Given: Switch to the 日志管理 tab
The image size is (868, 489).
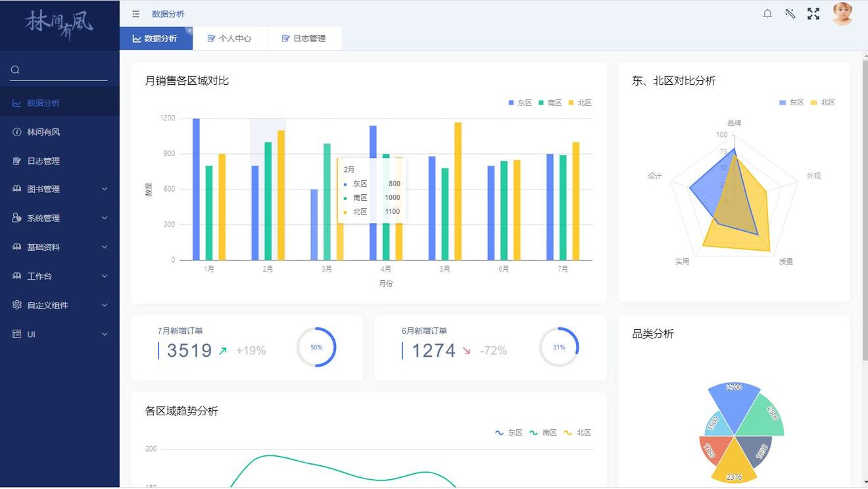Looking at the screenshot, I should pos(304,39).
